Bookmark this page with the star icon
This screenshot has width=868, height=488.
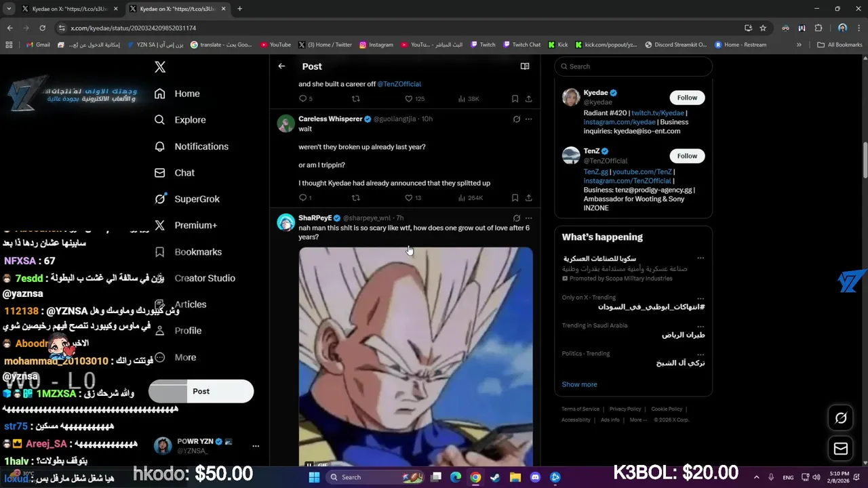763,28
